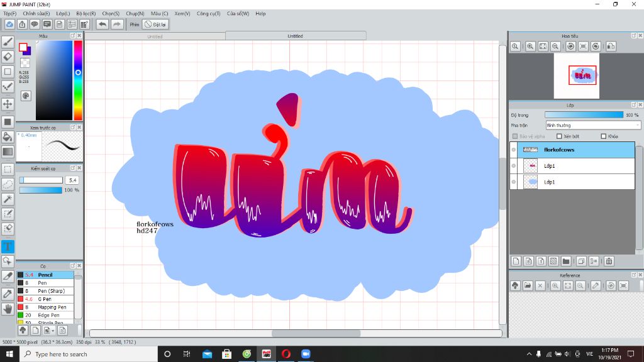Click the hue slider bar in color panel
644x362 pixels.
click(x=78, y=80)
